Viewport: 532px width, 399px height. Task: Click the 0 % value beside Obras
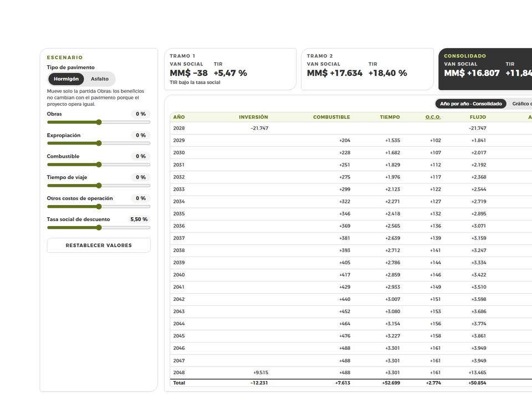141,114
